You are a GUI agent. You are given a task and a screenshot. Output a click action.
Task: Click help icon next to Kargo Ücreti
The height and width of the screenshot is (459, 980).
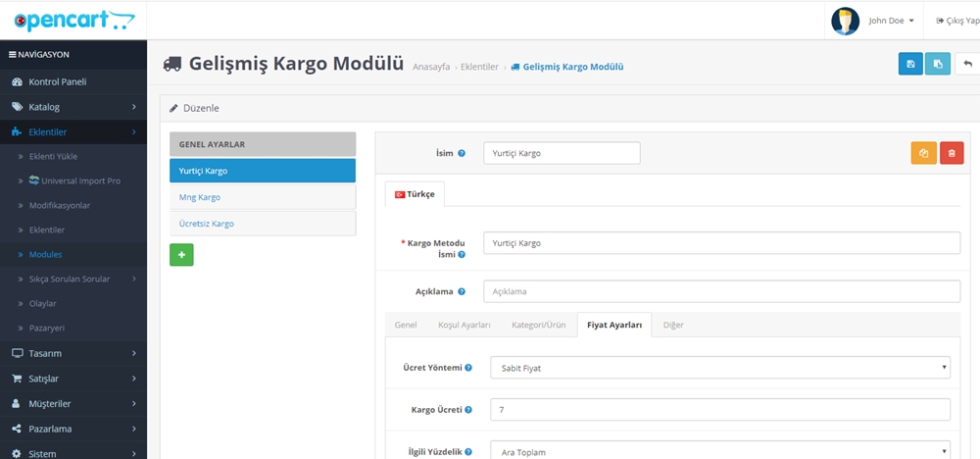pos(468,410)
